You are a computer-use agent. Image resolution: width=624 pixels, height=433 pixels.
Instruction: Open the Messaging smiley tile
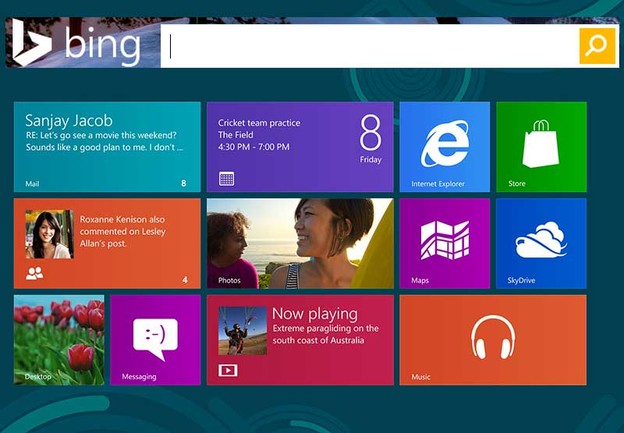[x=155, y=340]
